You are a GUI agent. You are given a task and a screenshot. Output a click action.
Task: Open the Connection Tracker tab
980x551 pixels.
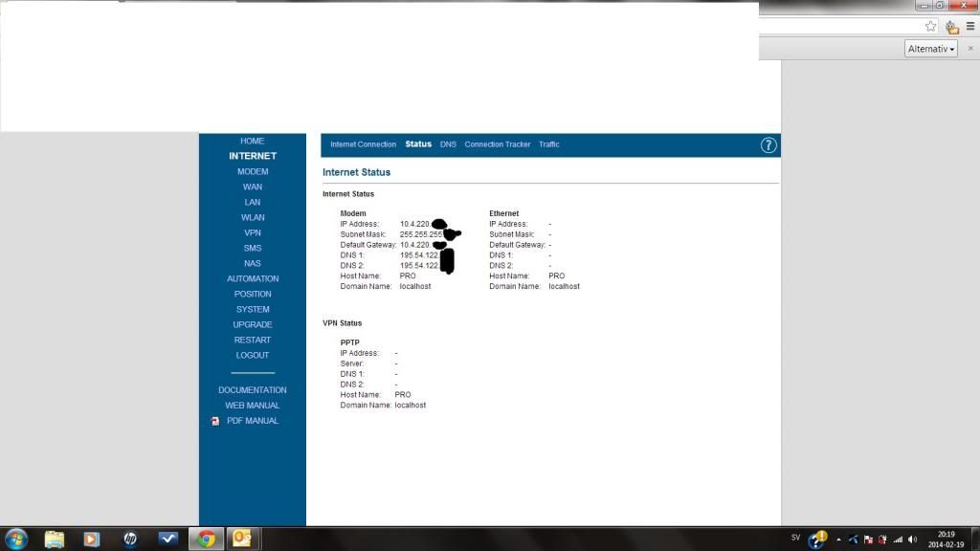pos(497,144)
